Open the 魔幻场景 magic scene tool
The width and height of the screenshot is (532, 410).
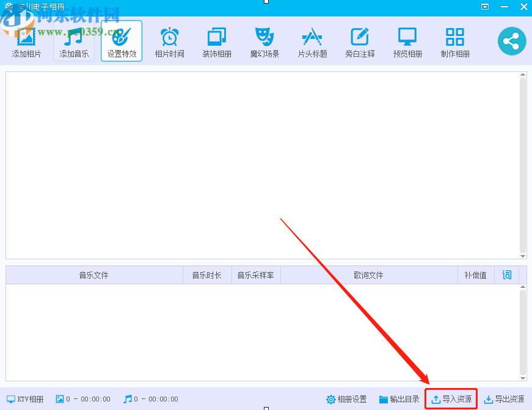264,41
